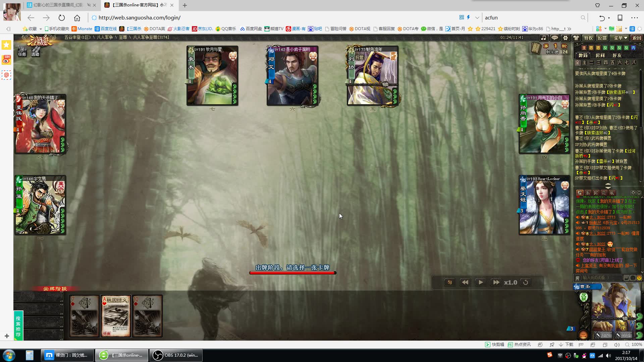This screenshot has height=362, width=644.
Task: Select the 五 seat log filter
Action: pos(613,63)
